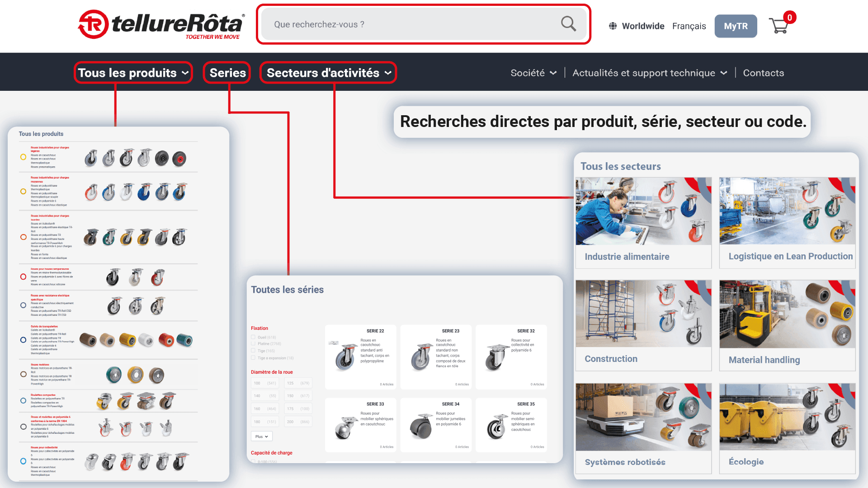Open the shopping cart icon

(778, 26)
